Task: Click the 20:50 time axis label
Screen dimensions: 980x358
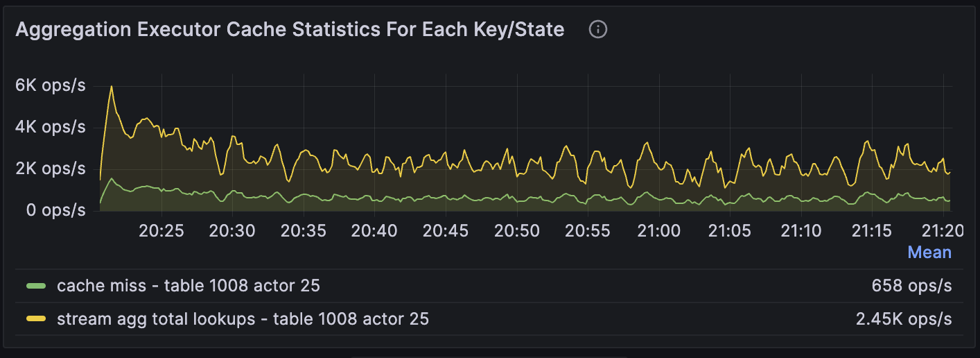Action: (x=517, y=230)
